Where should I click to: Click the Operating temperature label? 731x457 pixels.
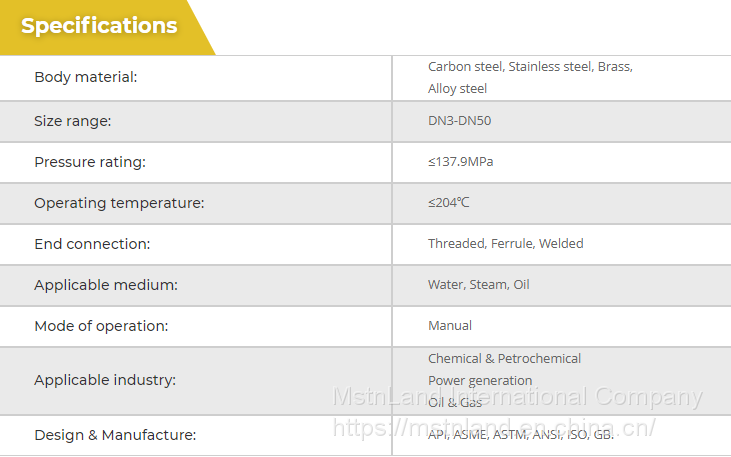[119, 203]
